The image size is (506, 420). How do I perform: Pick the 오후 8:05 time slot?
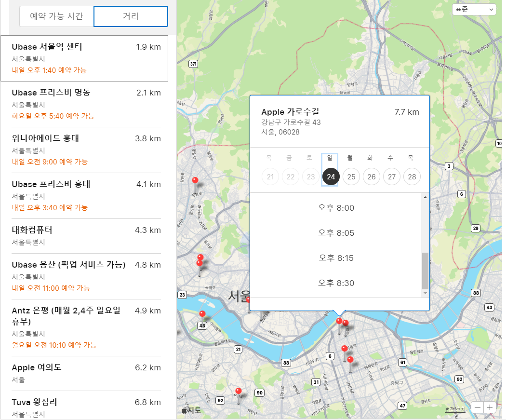coord(336,233)
